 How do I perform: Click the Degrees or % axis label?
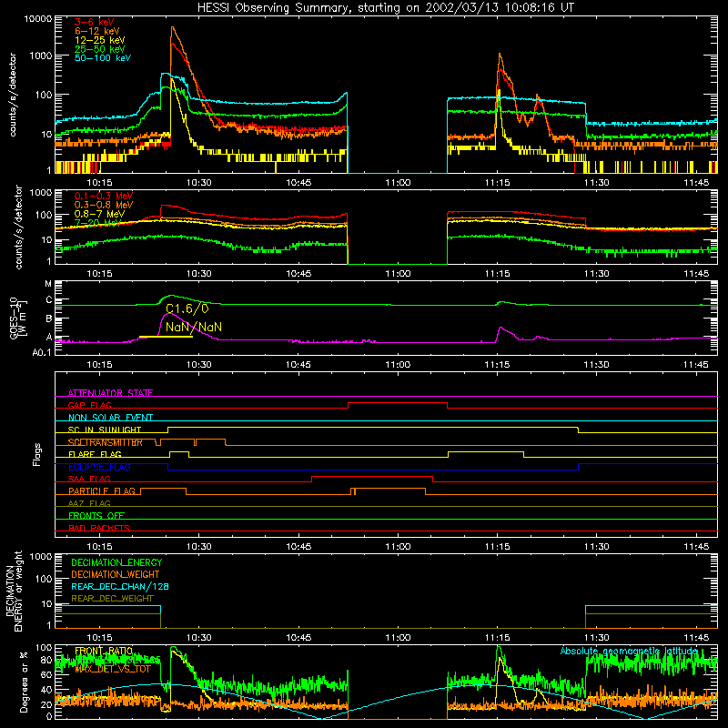point(24,682)
